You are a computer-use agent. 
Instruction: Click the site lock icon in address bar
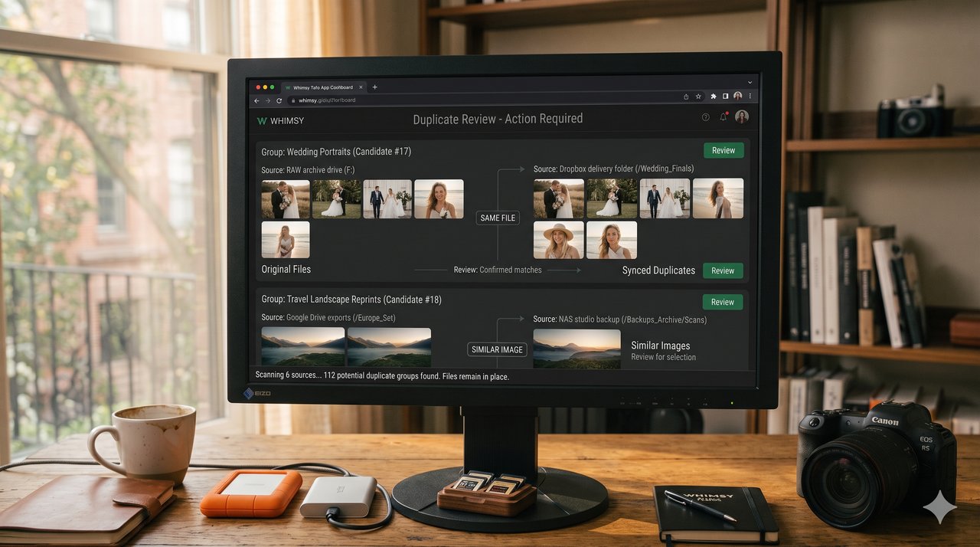coord(292,100)
